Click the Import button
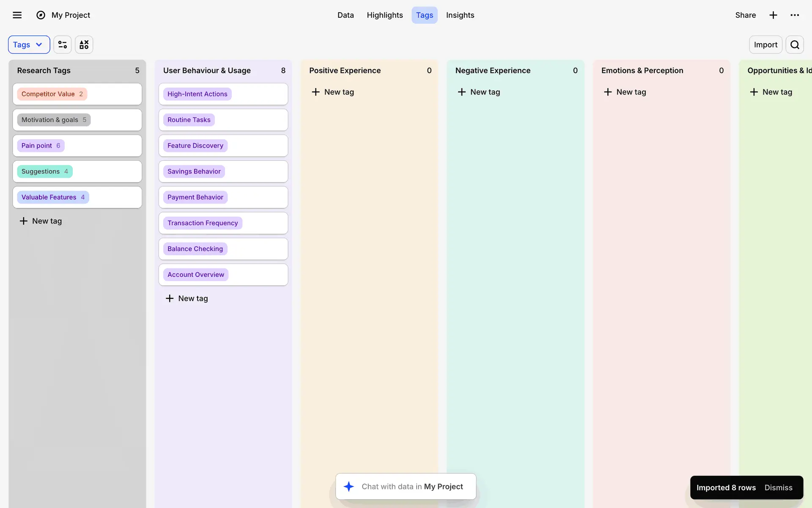This screenshot has height=508, width=812. tap(765, 44)
